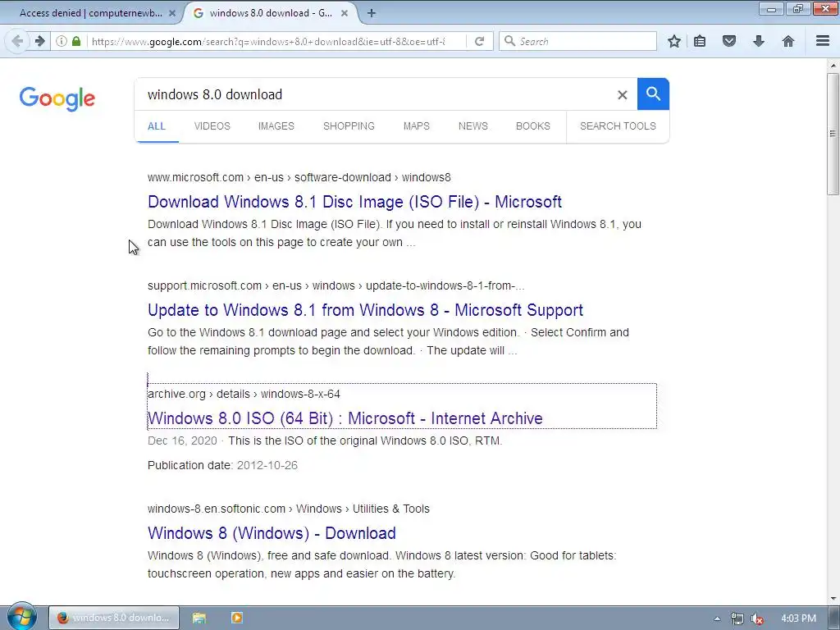Open Windows Explorer from taskbar
Screen dimensions: 840x630
click(199, 618)
